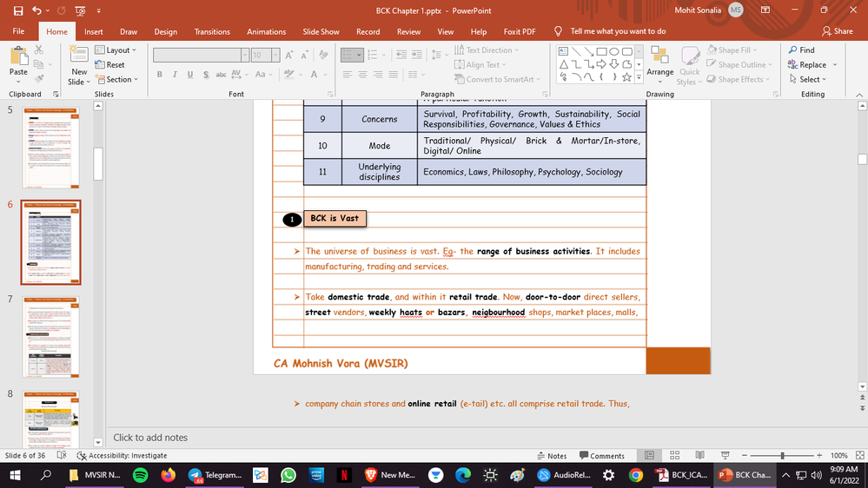This screenshot has width=868, height=488.
Task: Switch to the Transitions tab
Action: 212,31
